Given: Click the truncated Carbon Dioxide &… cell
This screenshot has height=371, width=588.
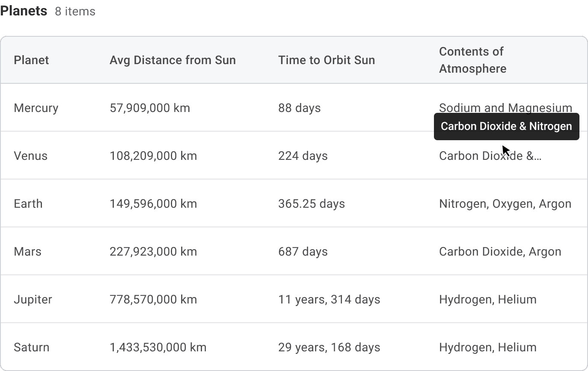Looking at the screenshot, I should tap(471, 156).
